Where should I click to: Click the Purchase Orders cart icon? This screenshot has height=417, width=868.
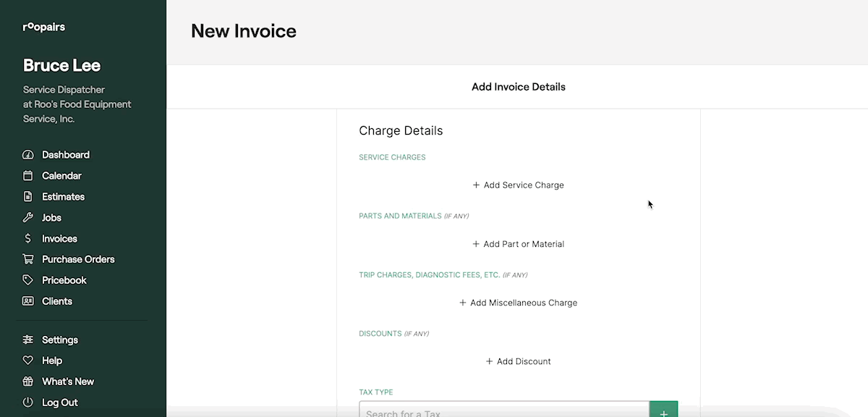(28, 259)
